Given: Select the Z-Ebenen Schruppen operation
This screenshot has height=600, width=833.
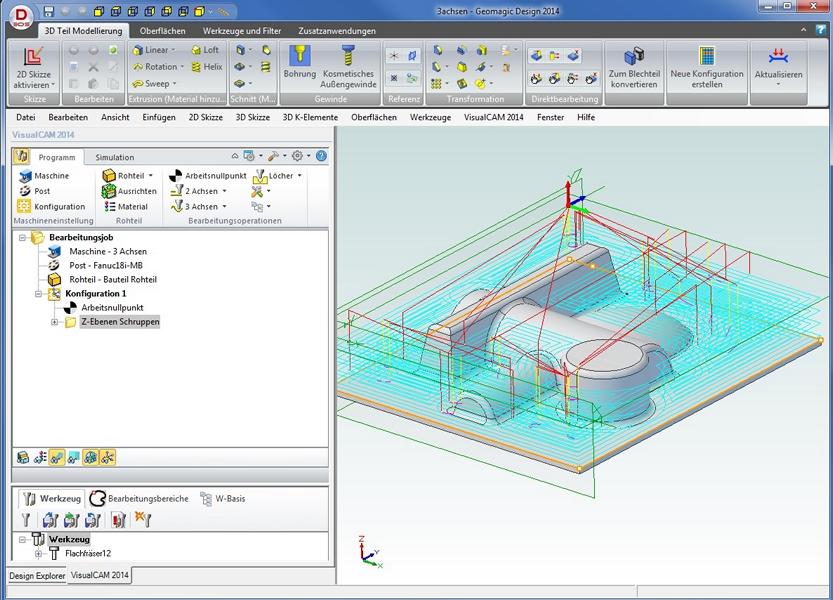Looking at the screenshot, I should [120, 322].
